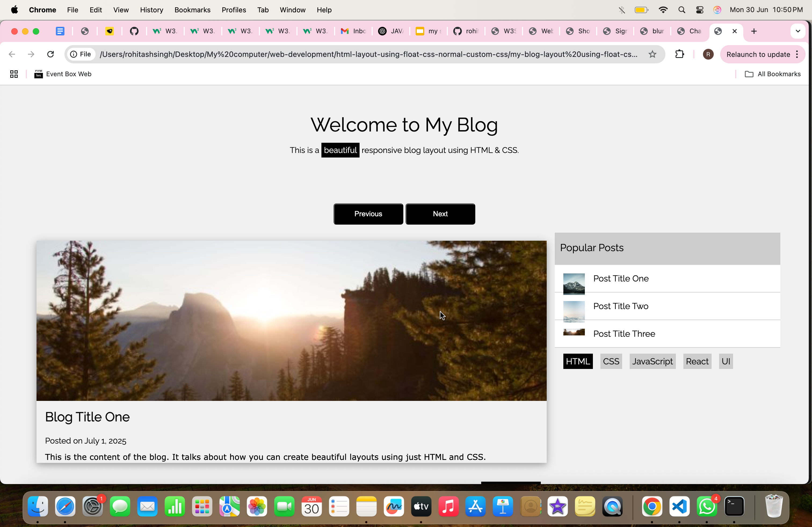Screen dimensions: 812x527
Task: Open the macOS Control Center icon
Action: [x=699, y=10]
